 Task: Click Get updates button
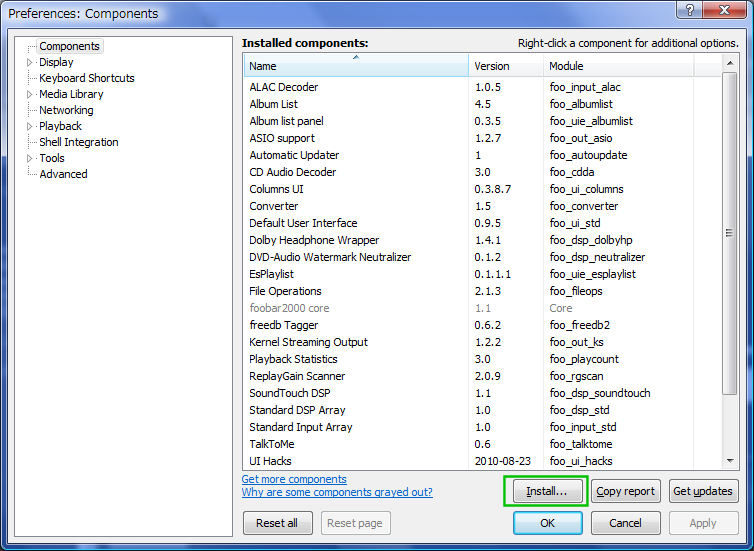pyautogui.click(x=703, y=491)
